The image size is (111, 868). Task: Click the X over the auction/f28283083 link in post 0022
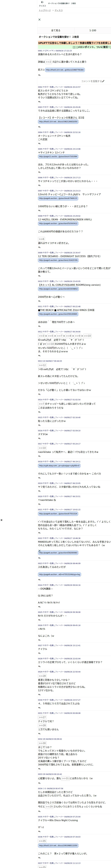click(x=39, y=551)
